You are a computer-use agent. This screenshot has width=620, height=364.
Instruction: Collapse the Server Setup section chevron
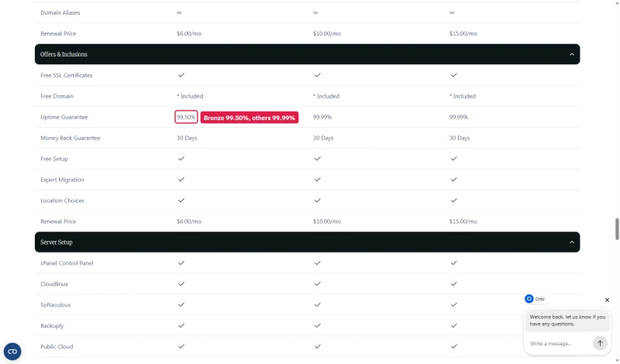[572, 242]
